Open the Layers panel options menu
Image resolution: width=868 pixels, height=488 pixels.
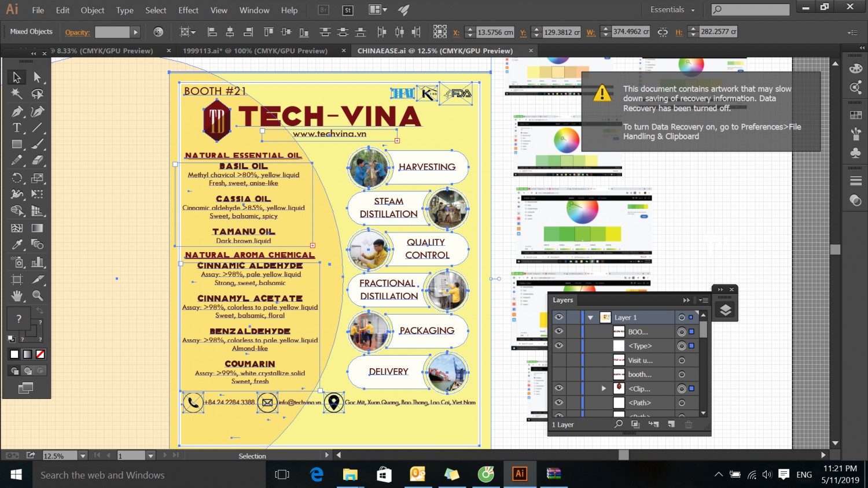coord(704,300)
